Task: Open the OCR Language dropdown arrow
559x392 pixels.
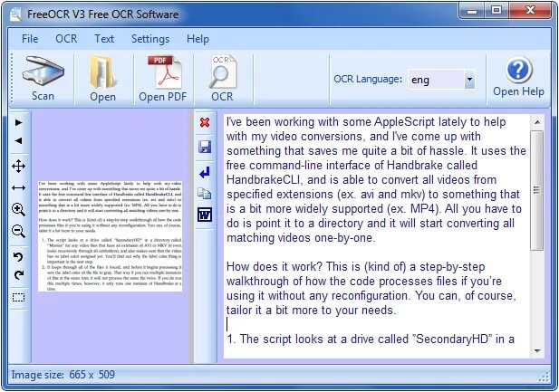Action: click(469, 79)
